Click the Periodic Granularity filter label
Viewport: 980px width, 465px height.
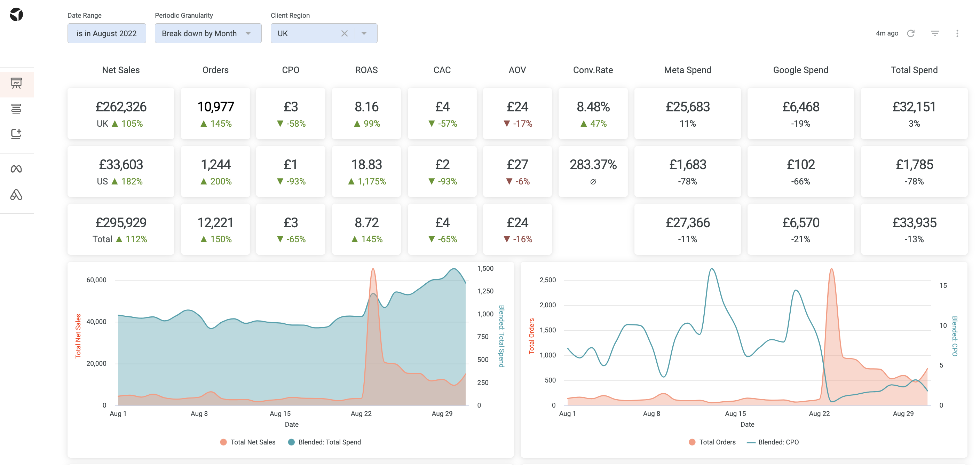tap(184, 15)
